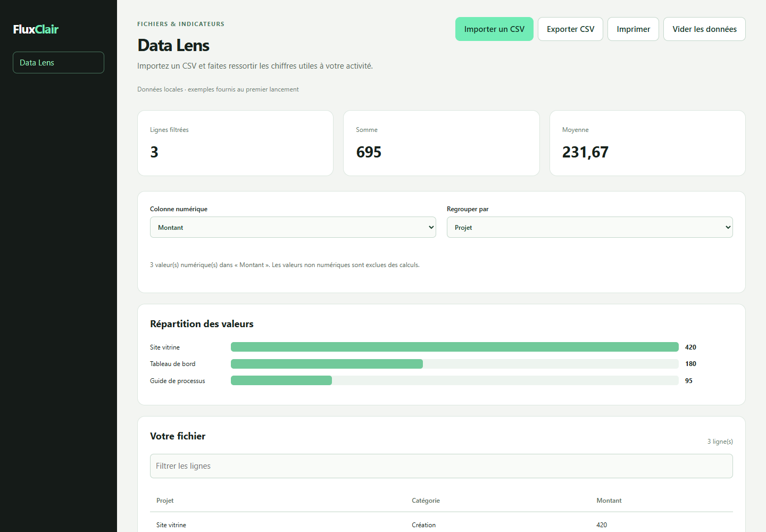Clear everything with Vider les données

(704, 29)
